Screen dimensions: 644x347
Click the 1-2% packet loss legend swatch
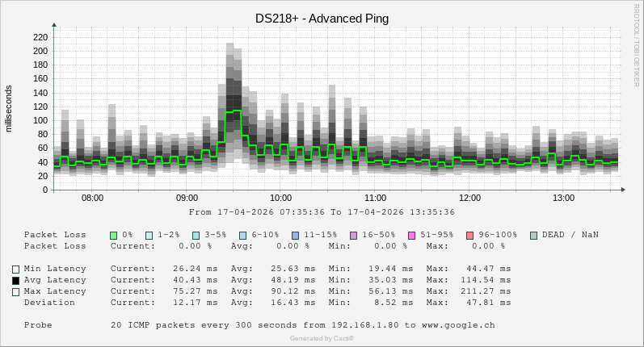pyautogui.click(x=149, y=235)
